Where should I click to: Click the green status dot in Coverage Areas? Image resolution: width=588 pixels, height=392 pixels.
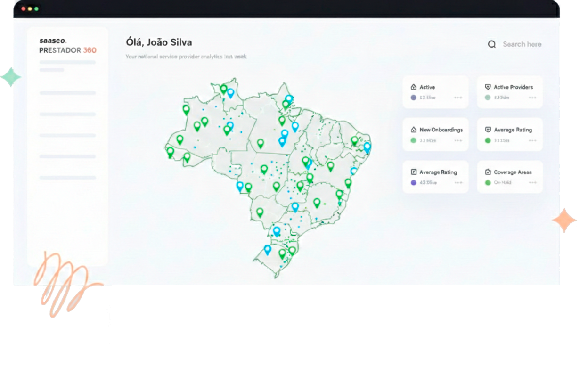tap(488, 183)
